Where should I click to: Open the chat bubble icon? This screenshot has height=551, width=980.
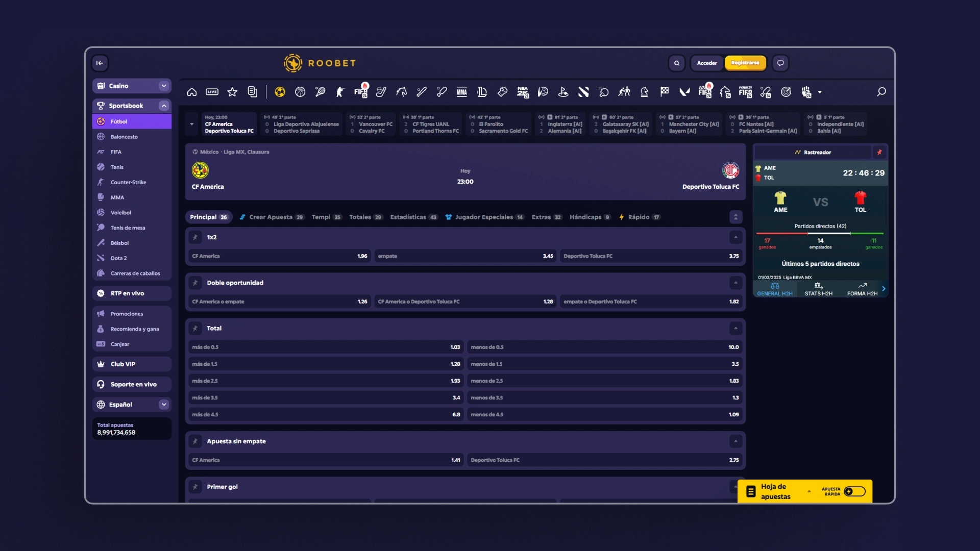coord(780,63)
